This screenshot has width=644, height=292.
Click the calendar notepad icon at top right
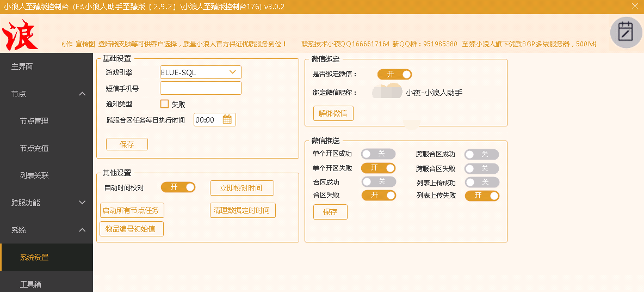626,32
